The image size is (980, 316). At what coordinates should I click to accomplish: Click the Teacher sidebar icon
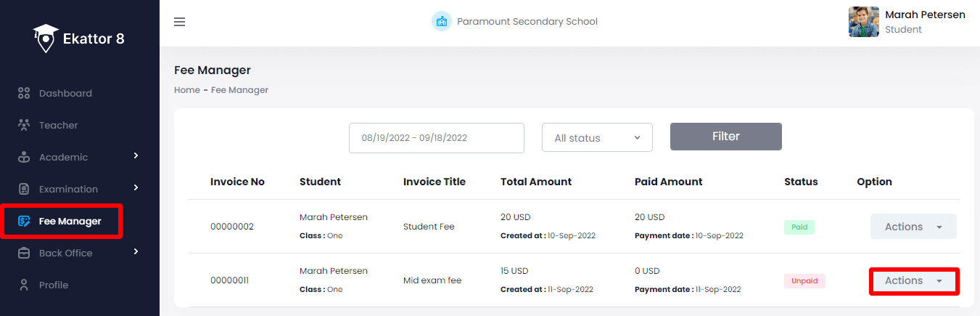pyautogui.click(x=24, y=125)
